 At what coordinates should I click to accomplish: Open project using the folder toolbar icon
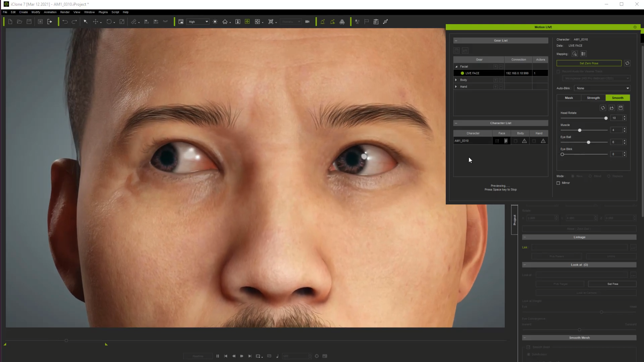click(x=19, y=22)
